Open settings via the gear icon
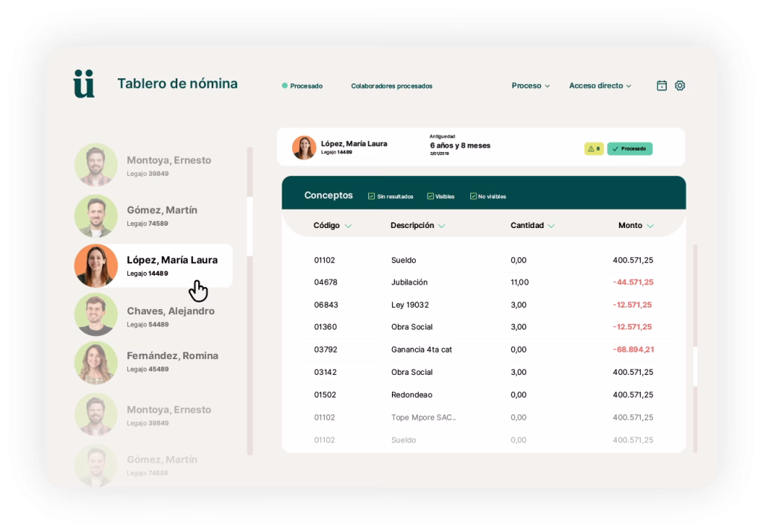Image resolution: width=763 pixels, height=532 pixels. tap(680, 86)
